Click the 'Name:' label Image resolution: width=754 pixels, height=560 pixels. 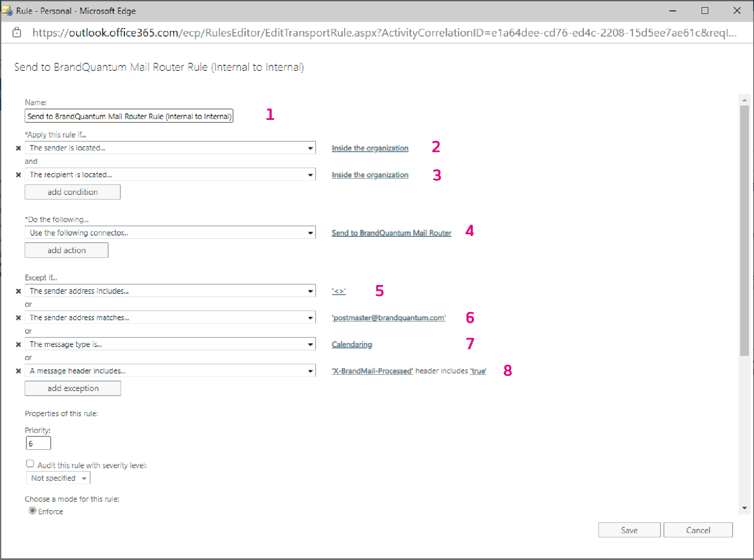tap(36, 103)
